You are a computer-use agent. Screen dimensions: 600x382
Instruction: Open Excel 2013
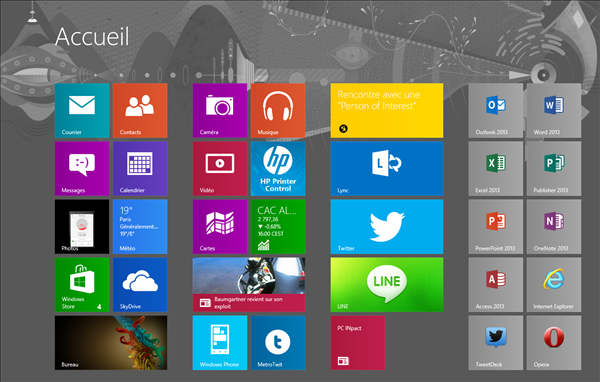[496, 169]
